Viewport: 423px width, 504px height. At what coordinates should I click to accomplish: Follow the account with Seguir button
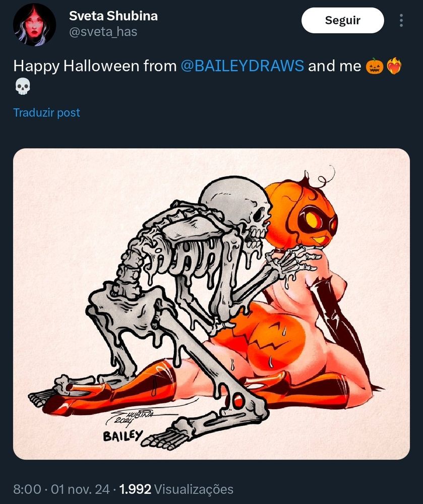point(343,20)
